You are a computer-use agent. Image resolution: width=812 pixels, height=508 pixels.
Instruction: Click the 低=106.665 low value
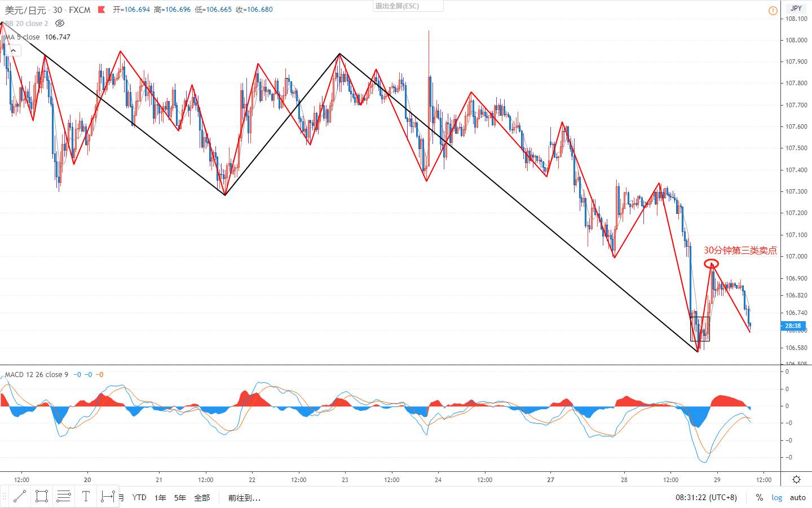click(213, 10)
